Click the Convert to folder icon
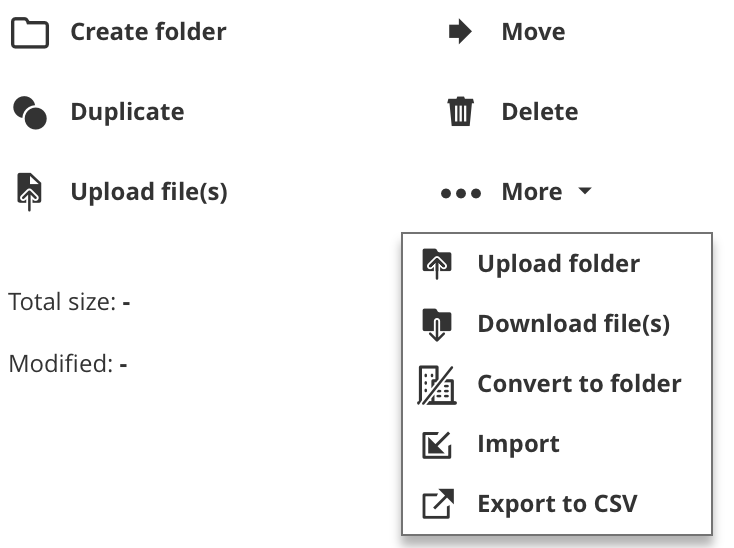The width and height of the screenshot is (734, 548). [436, 384]
